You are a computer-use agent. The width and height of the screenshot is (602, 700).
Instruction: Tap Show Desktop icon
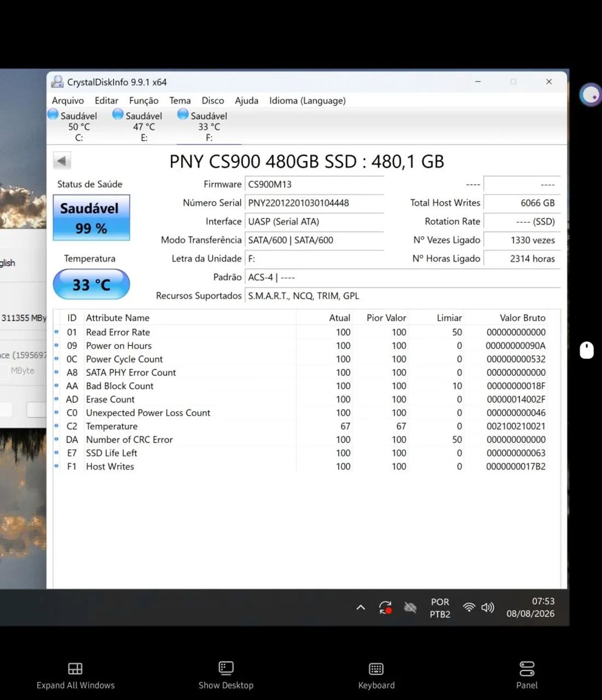click(226, 668)
